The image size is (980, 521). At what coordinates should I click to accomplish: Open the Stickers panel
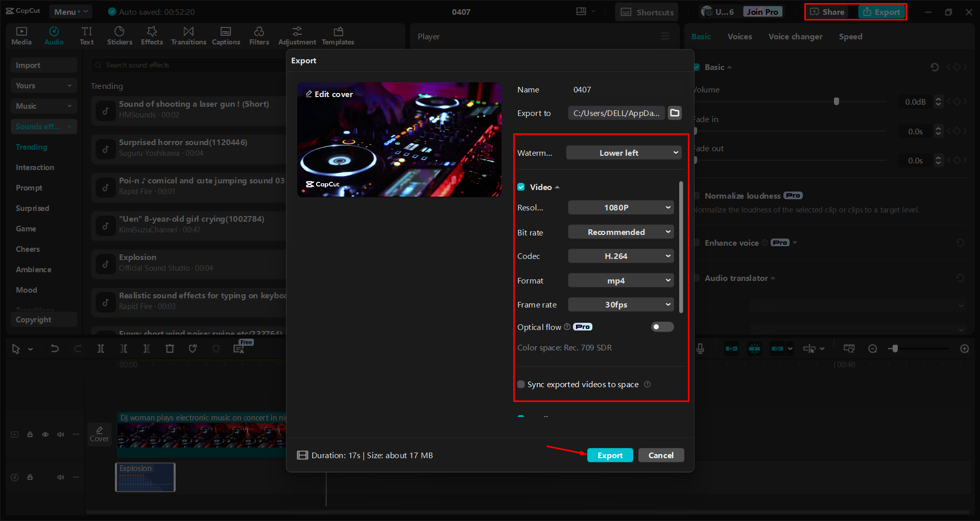click(119, 35)
